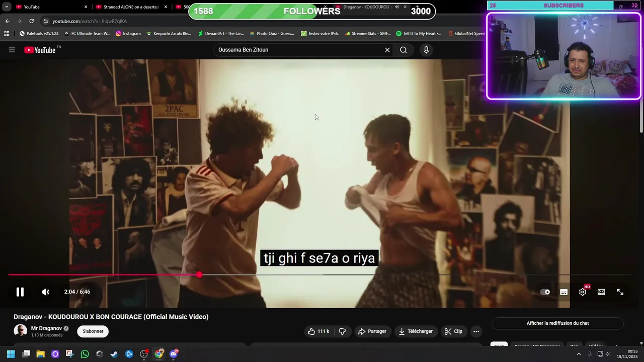Image resolution: width=644 pixels, height=362 pixels.
Task: Close the 'Draganov - KOUDOUROU' tab
Action: pyautogui.click(x=405, y=7)
